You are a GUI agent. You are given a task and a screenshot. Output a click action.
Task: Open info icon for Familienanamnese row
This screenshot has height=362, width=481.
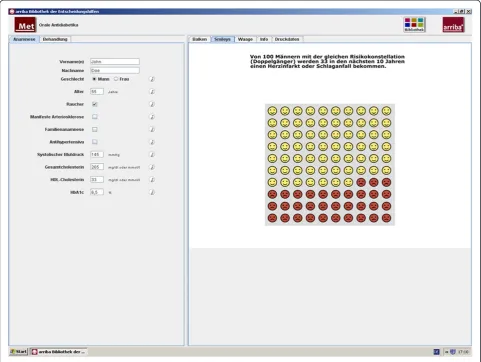(x=152, y=129)
